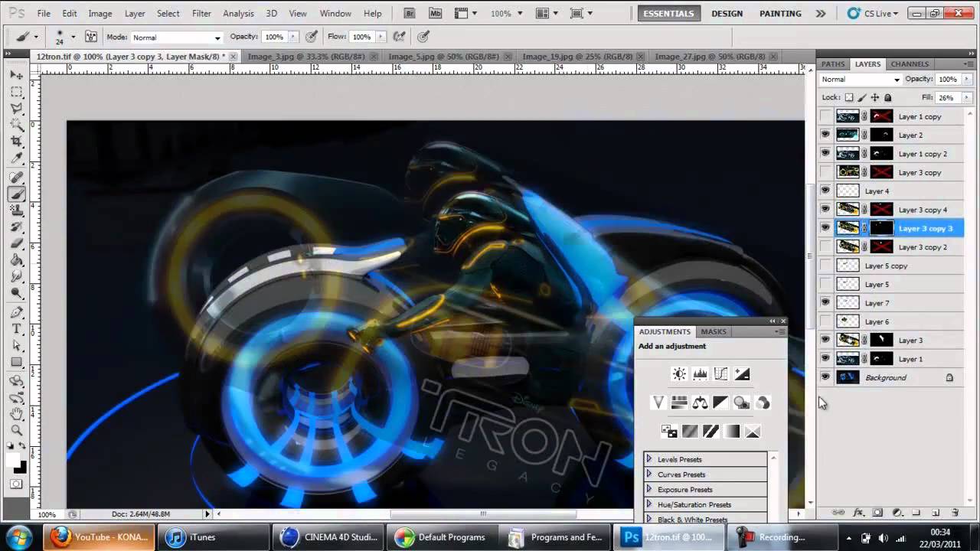This screenshot has width=980, height=551.
Task: Hide Layer 7 visibility eye
Action: click(825, 303)
